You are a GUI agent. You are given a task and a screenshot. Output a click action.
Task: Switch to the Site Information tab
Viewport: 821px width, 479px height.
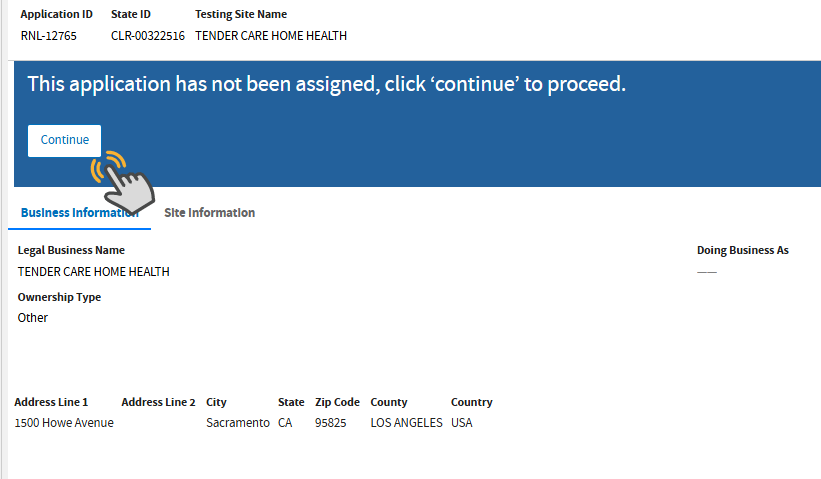[x=209, y=213]
